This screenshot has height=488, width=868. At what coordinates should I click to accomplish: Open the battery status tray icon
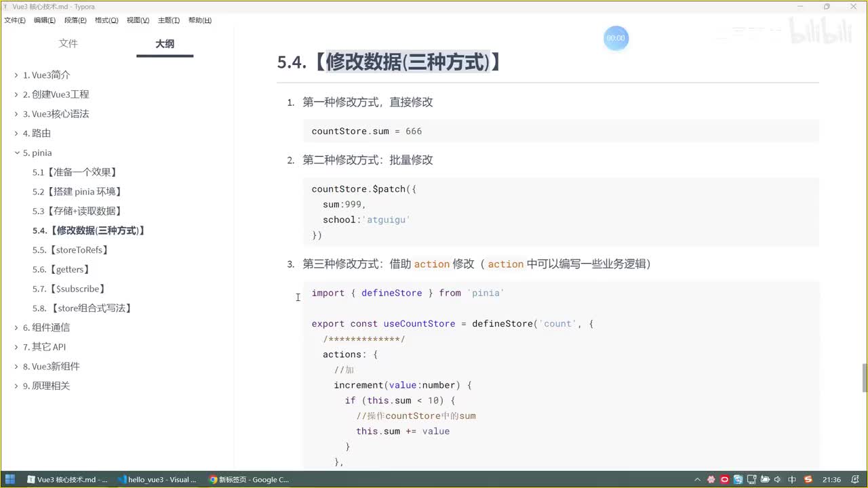tap(764, 479)
